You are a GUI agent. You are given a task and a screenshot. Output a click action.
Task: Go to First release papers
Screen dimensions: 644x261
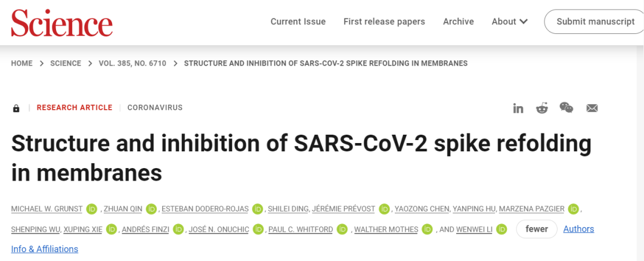click(x=384, y=21)
